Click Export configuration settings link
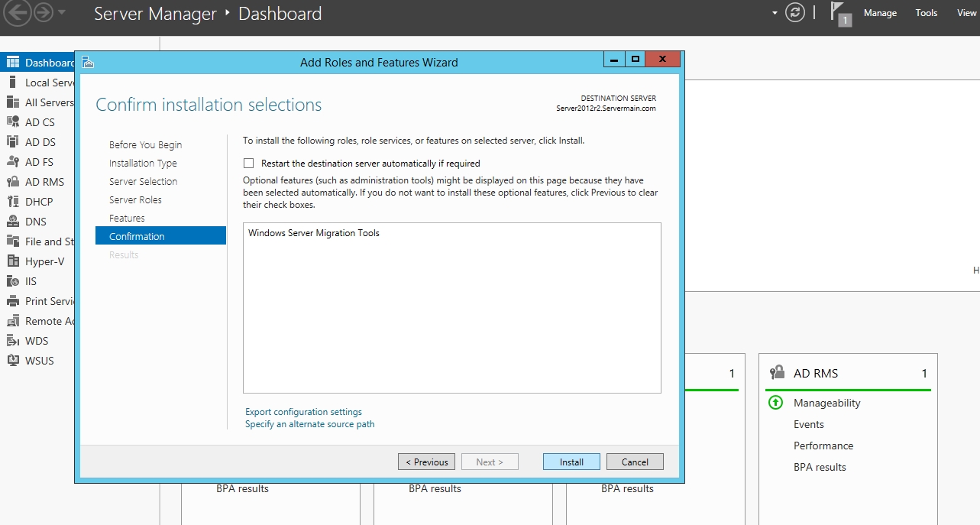This screenshot has height=525, width=980. 303,412
